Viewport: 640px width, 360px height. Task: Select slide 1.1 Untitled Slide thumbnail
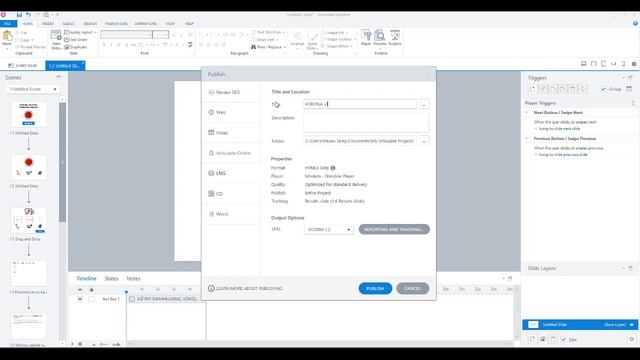(x=29, y=115)
